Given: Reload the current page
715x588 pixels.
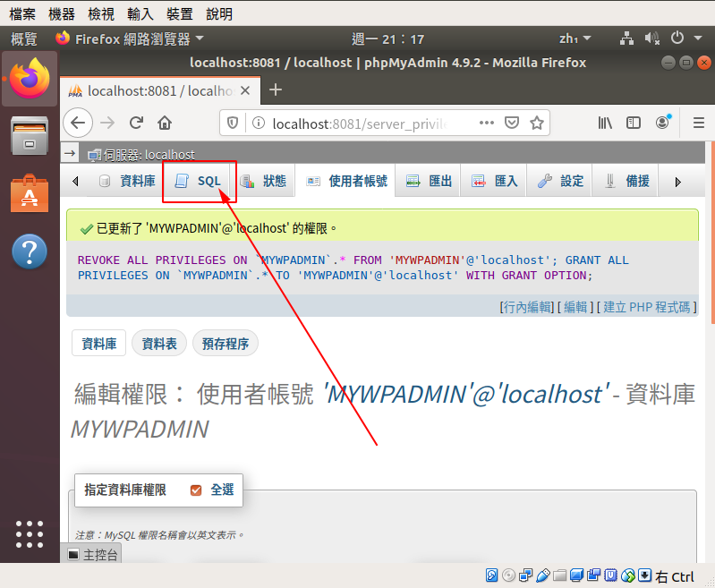Looking at the screenshot, I should click(x=136, y=123).
